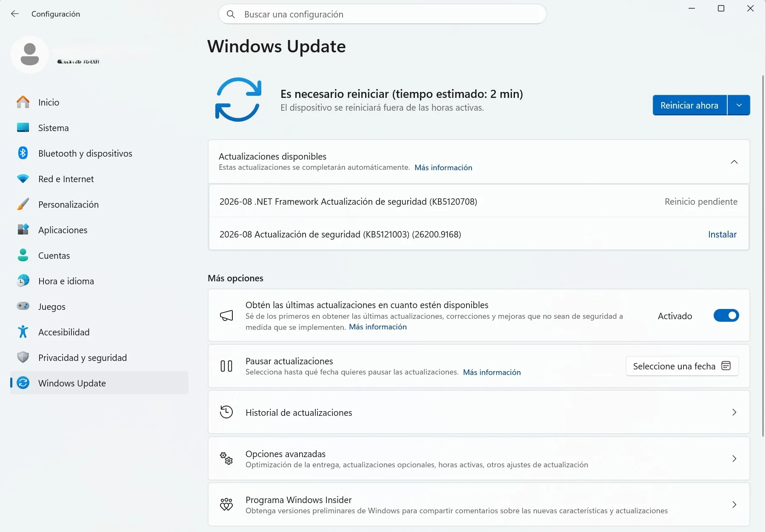Click the Privacidad y seguridad shield icon
Viewport: 766px width, 532px height.
(x=23, y=358)
